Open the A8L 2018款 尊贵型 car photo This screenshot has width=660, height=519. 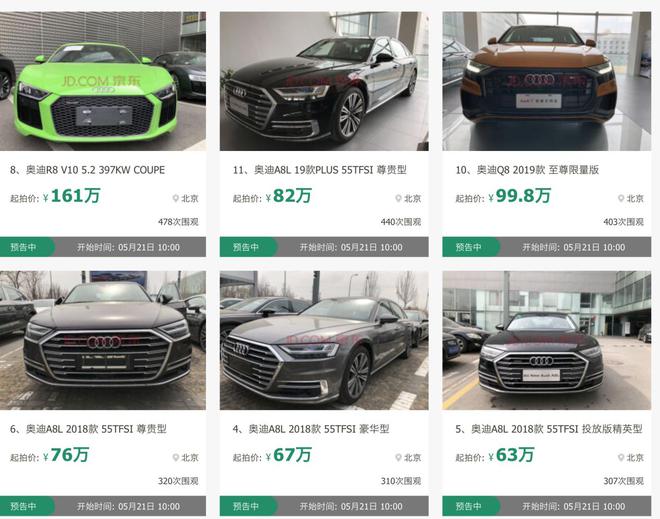(103, 340)
